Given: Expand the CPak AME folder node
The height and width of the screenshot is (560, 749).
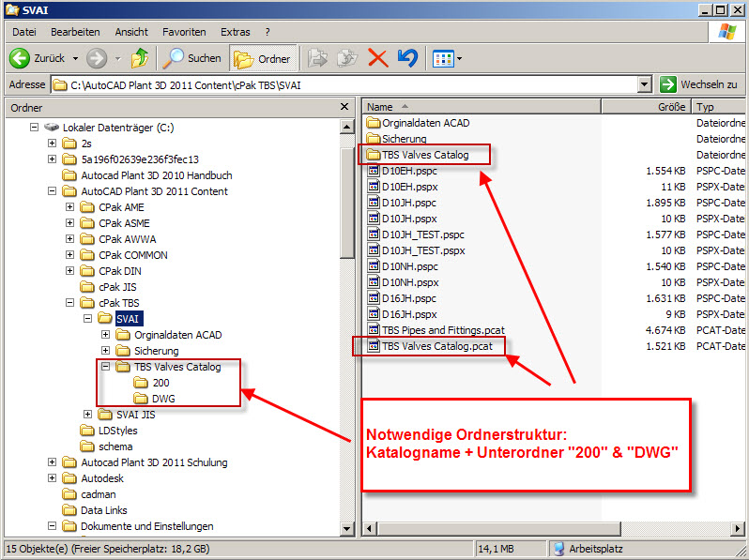Looking at the screenshot, I should pos(69,207).
